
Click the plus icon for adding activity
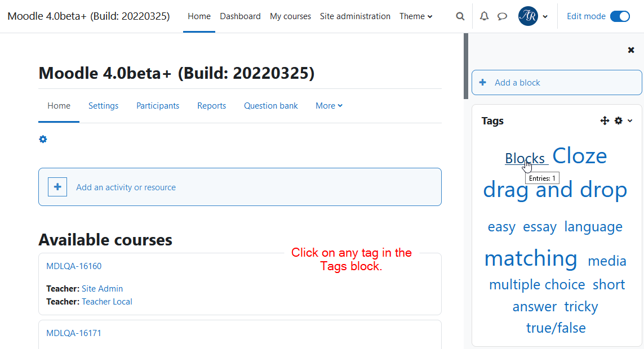[x=57, y=187]
